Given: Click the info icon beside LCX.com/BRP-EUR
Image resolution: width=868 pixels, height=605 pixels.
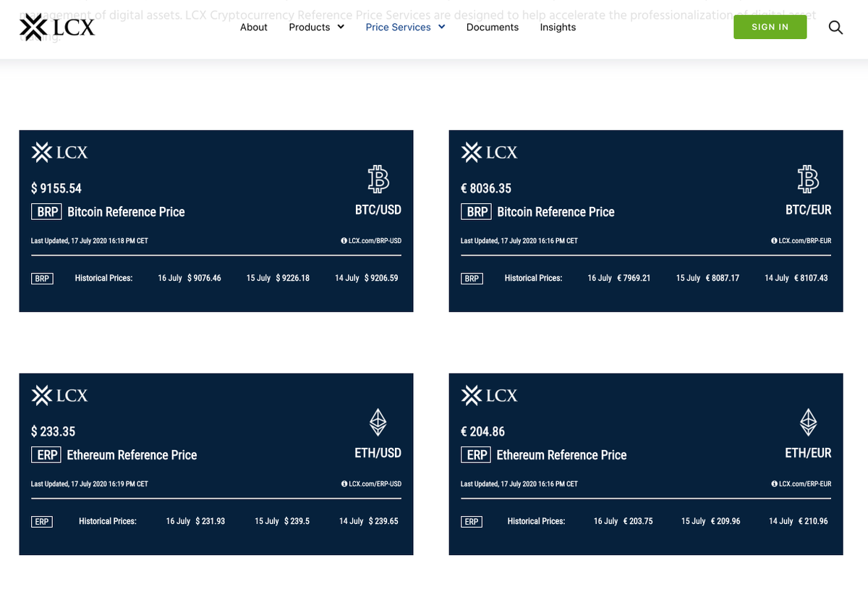Looking at the screenshot, I should [775, 240].
